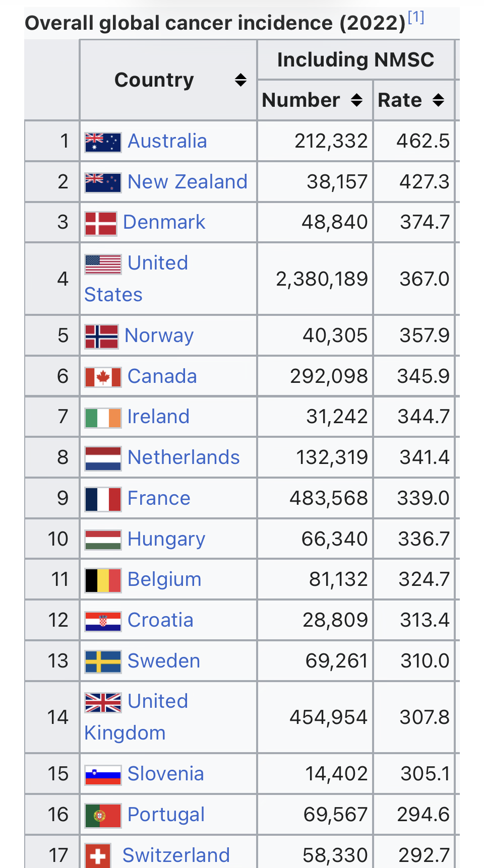The width and height of the screenshot is (484, 868).
Task: Open citation reference [1] superscript
Action: click(416, 18)
